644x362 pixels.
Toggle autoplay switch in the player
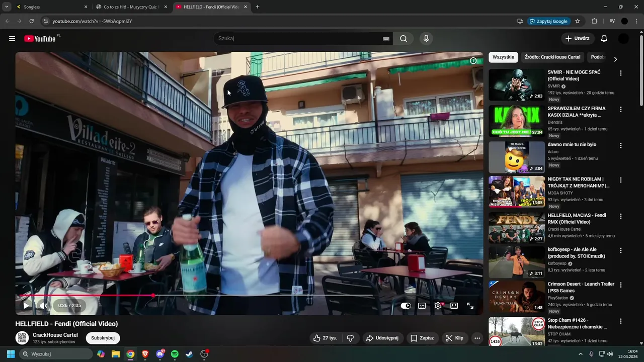(406, 306)
